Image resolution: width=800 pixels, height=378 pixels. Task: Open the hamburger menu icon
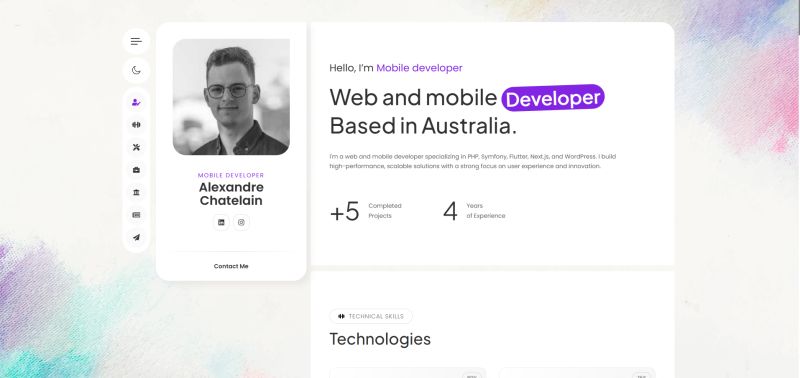click(136, 41)
